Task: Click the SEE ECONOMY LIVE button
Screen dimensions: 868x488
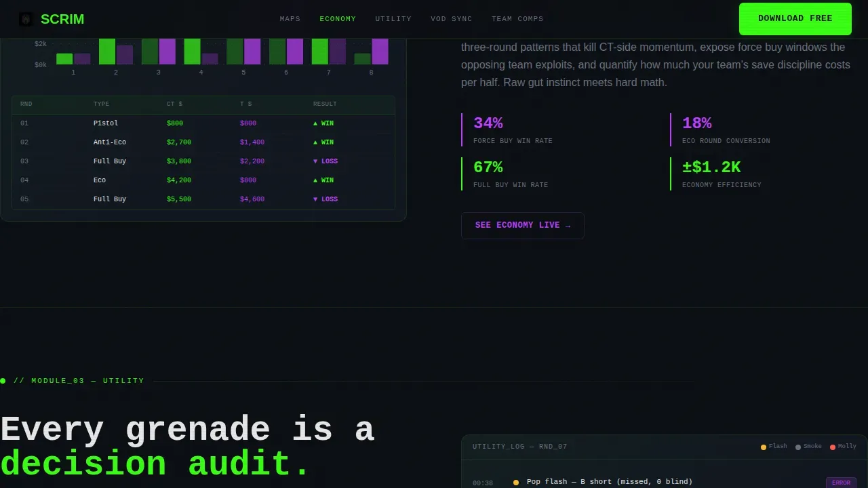Action: tap(523, 226)
